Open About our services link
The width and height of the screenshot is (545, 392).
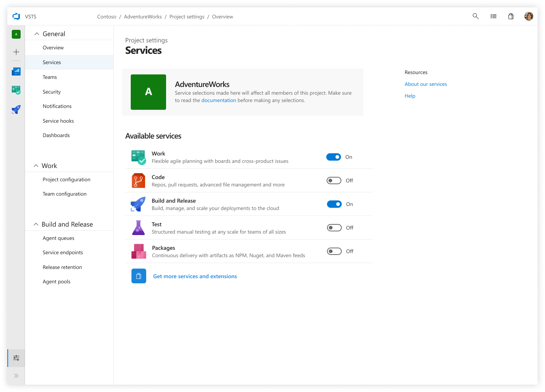tap(426, 84)
